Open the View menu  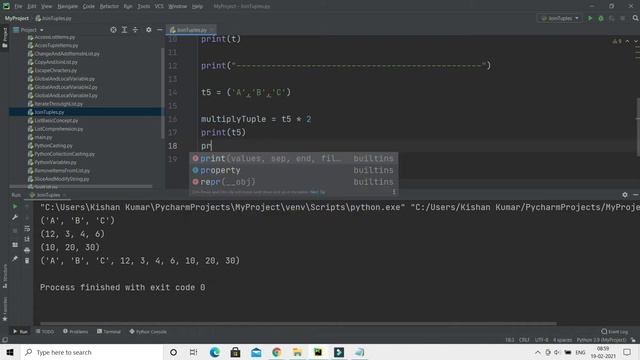click(x=47, y=7)
